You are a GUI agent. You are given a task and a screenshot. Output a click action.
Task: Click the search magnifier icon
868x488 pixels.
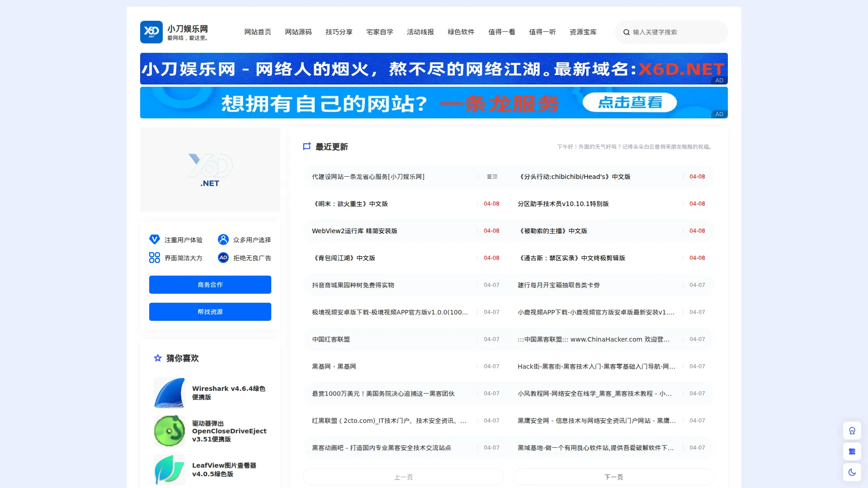click(626, 32)
